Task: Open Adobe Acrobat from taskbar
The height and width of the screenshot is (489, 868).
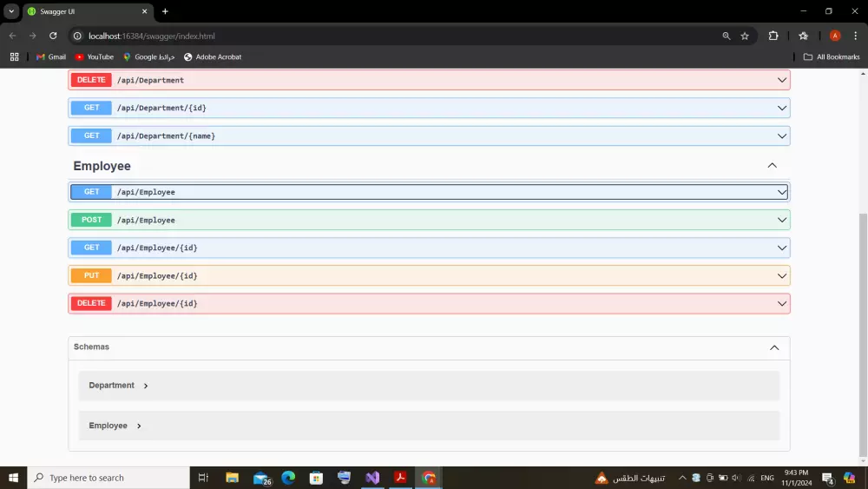Action: (x=400, y=478)
